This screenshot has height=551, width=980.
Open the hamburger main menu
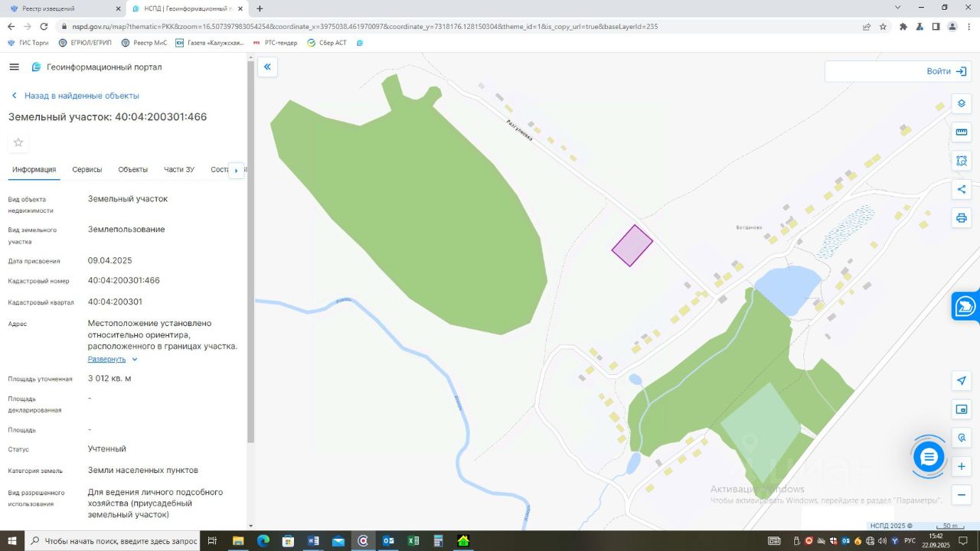(x=14, y=67)
